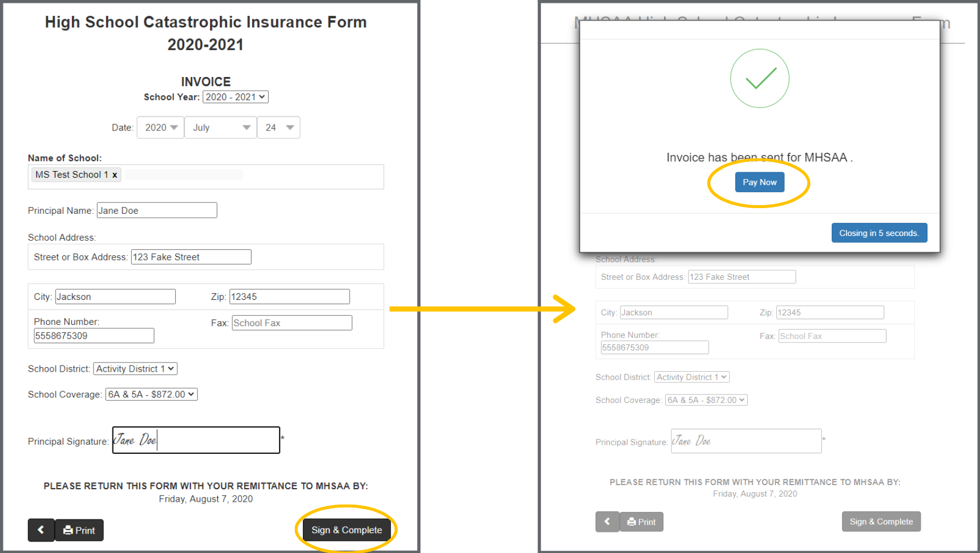Click the Principal Signature box on left form
This screenshot has height=553, width=980.
point(196,440)
